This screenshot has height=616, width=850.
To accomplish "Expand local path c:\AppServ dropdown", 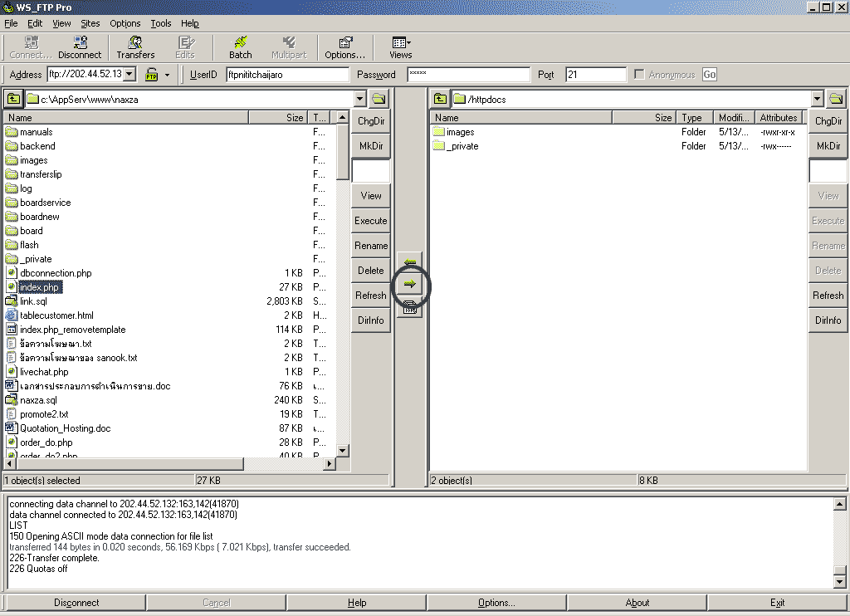I will [360, 99].
